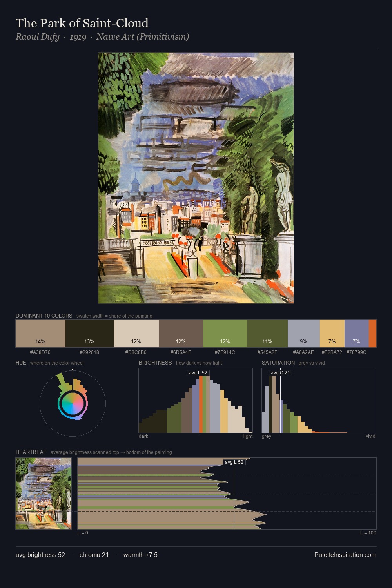The image size is (392, 588).
Task: Click the hex code '#78799C'
Action: 356,352
